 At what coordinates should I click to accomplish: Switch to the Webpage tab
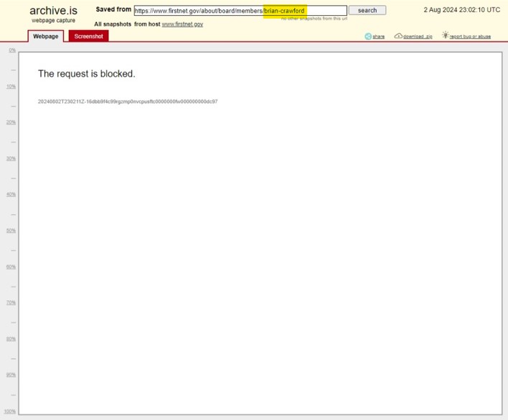[46, 37]
